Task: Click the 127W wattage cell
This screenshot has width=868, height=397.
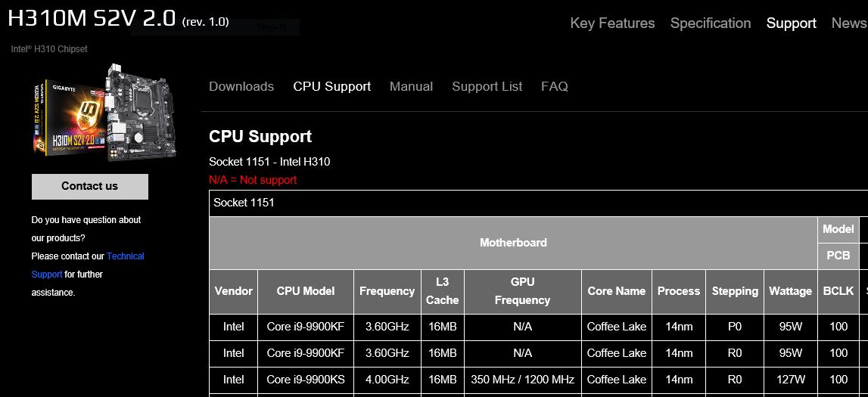Action: pos(791,380)
